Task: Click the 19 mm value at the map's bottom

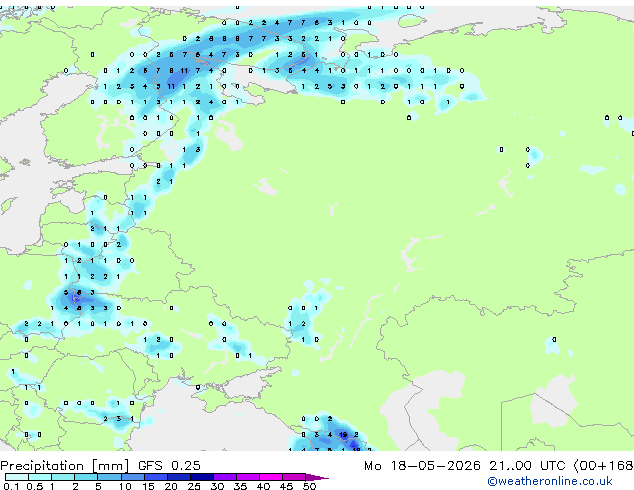Action: (343, 435)
